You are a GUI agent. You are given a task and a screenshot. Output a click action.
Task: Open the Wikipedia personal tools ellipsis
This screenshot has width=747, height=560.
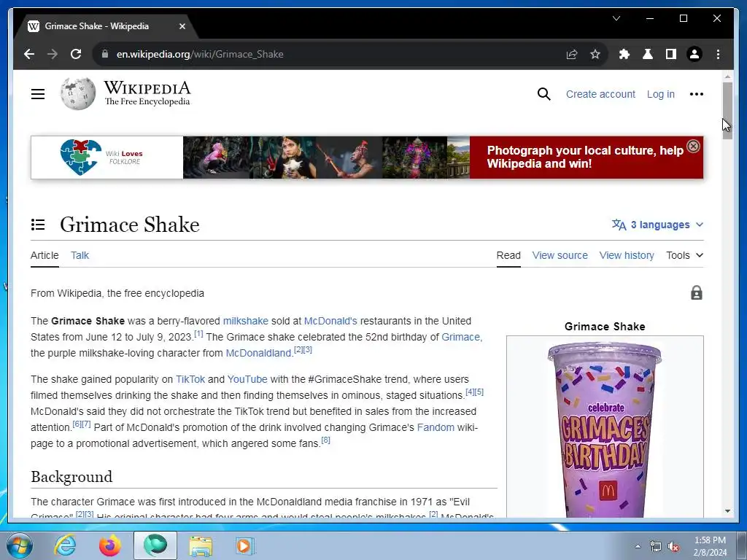click(x=696, y=94)
